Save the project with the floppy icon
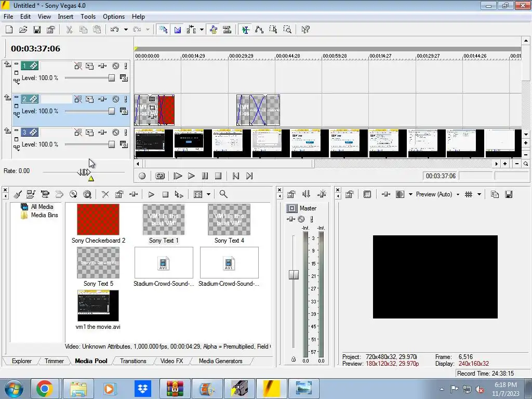Image resolution: width=532 pixels, height=399 pixels. point(37,30)
